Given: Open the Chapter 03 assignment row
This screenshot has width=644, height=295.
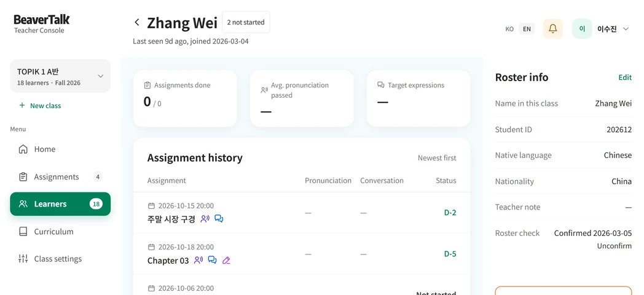Looking at the screenshot, I should pos(302,253).
